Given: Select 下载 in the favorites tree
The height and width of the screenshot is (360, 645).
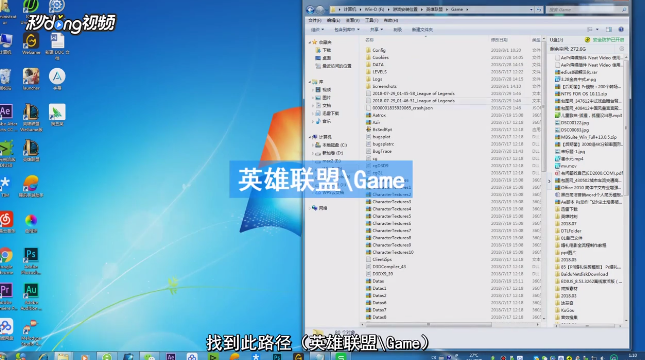Looking at the screenshot, I should click(x=323, y=50).
